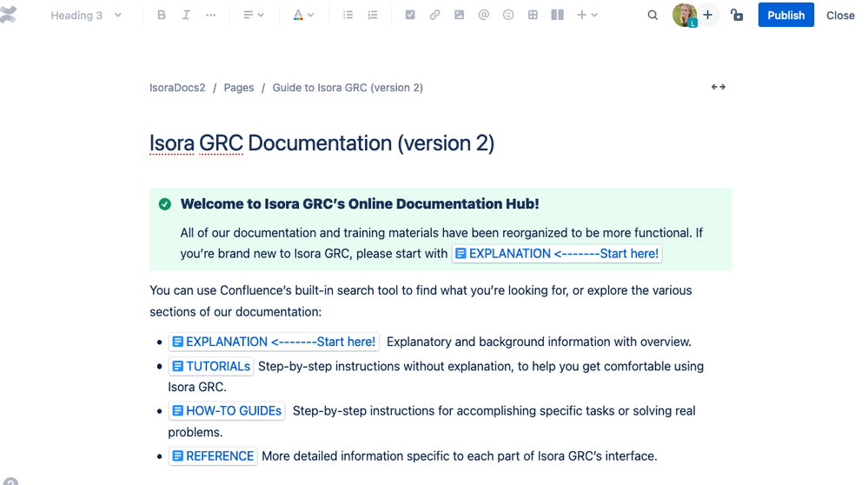This screenshot has width=868, height=485.
Task: Open the Heading 3 text style dropdown
Action: 86,16
